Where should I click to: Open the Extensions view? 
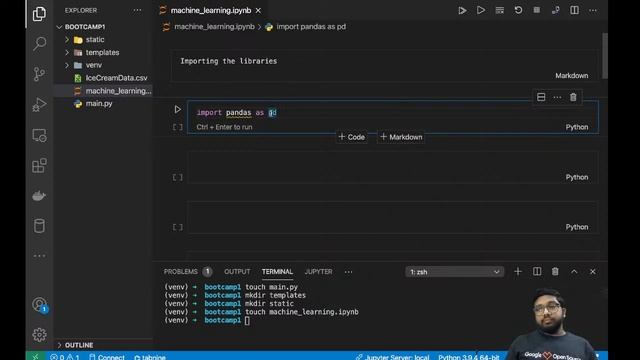(39, 165)
